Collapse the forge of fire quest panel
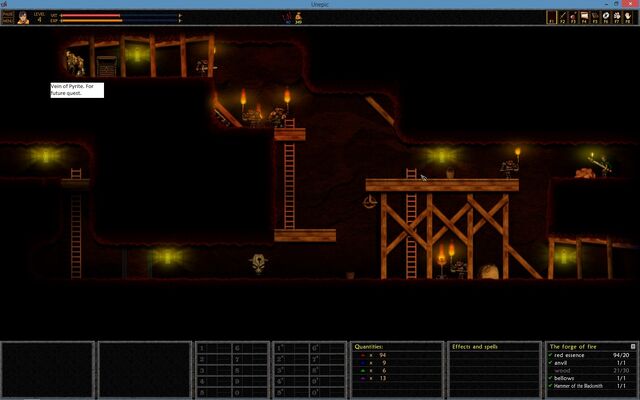640x400 pixels. click(x=633, y=347)
